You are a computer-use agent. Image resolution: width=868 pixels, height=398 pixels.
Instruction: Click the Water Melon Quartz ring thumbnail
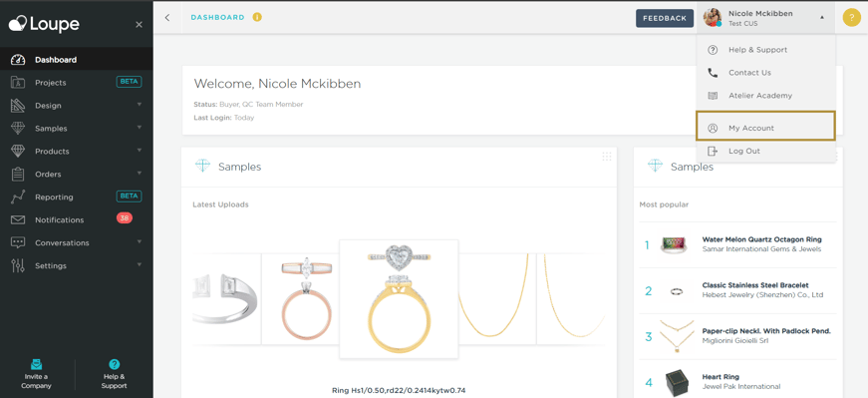point(675,245)
